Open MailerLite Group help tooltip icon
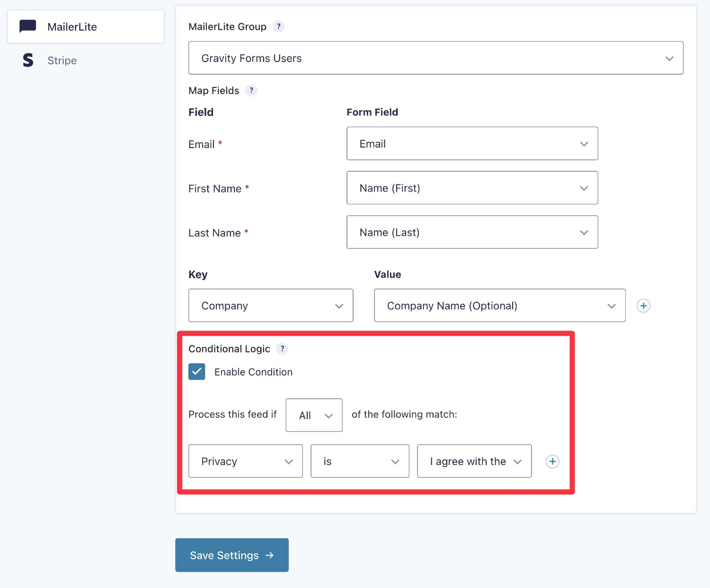Image resolution: width=710 pixels, height=588 pixels. [279, 26]
